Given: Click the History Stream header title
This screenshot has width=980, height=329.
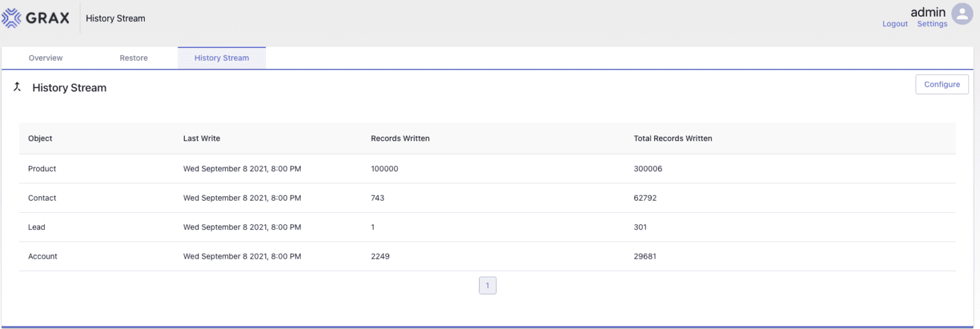Looking at the screenshot, I should [70, 88].
